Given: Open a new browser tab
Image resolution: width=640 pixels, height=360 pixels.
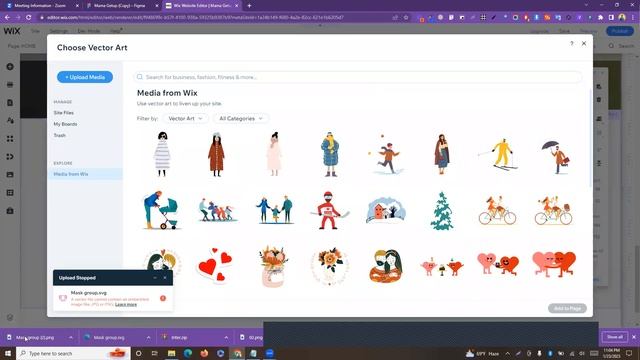Looking at the screenshot, I should point(249,6).
